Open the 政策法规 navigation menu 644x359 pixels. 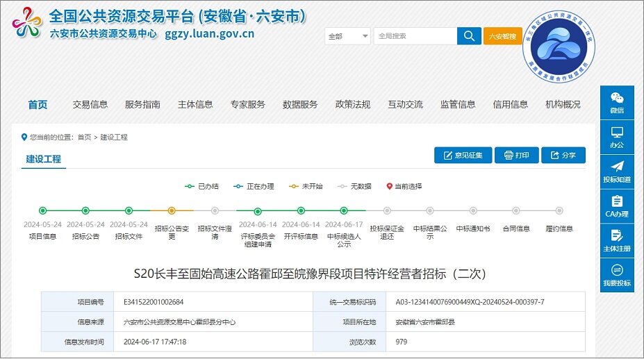click(x=352, y=105)
